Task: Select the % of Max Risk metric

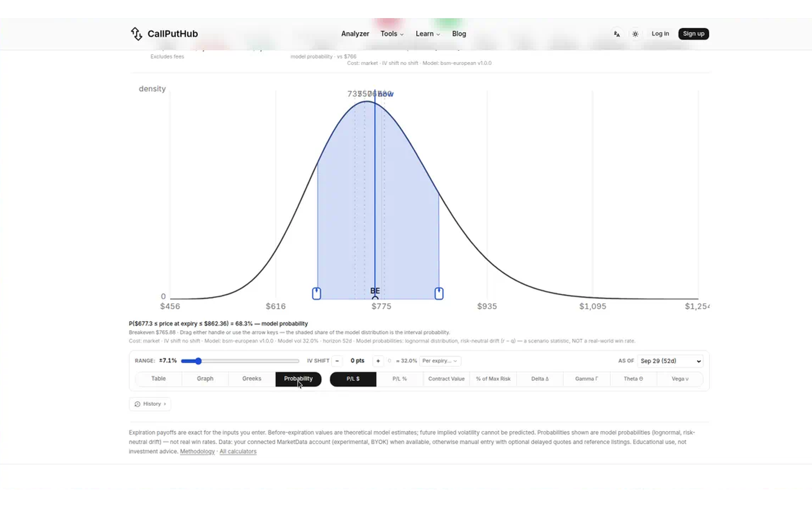Action: [x=493, y=379]
